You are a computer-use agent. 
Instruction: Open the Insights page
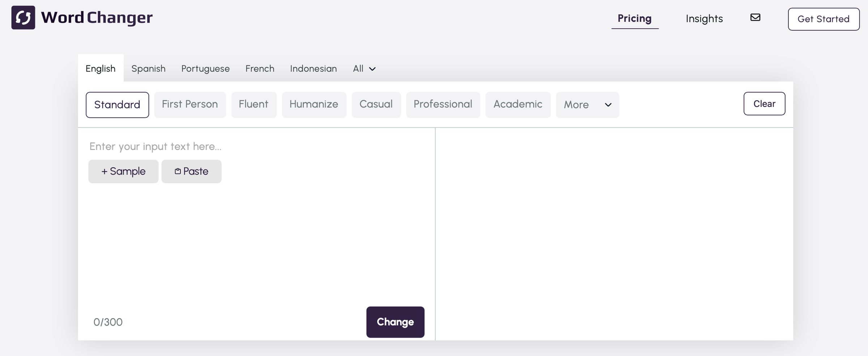703,18
